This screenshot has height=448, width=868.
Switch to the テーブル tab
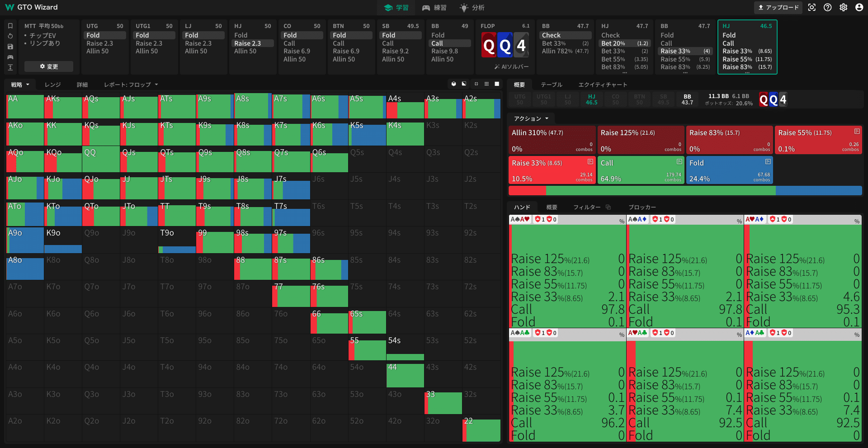click(552, 85)
